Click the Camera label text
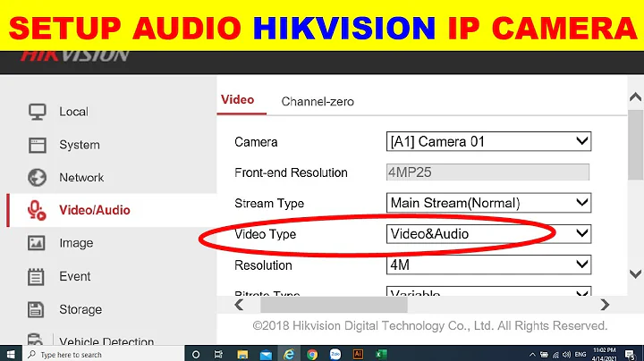The width and height of the screenshot is (644, 361). 256,142
